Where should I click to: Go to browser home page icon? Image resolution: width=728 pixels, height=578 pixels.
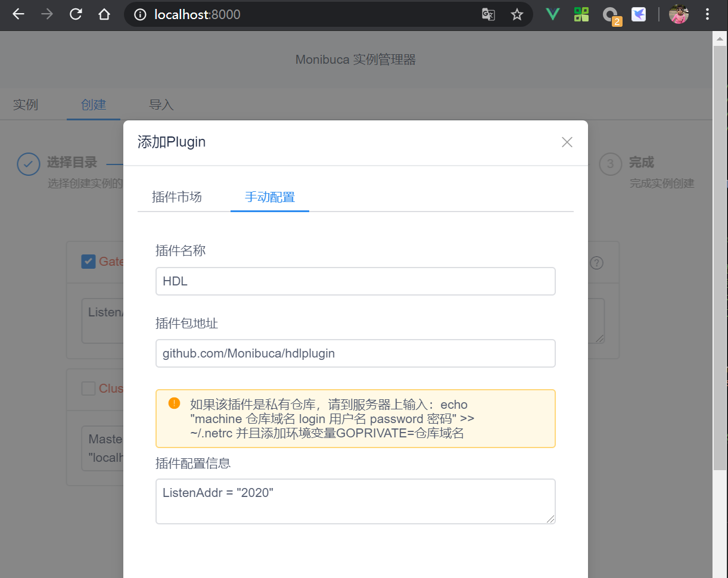104,14
